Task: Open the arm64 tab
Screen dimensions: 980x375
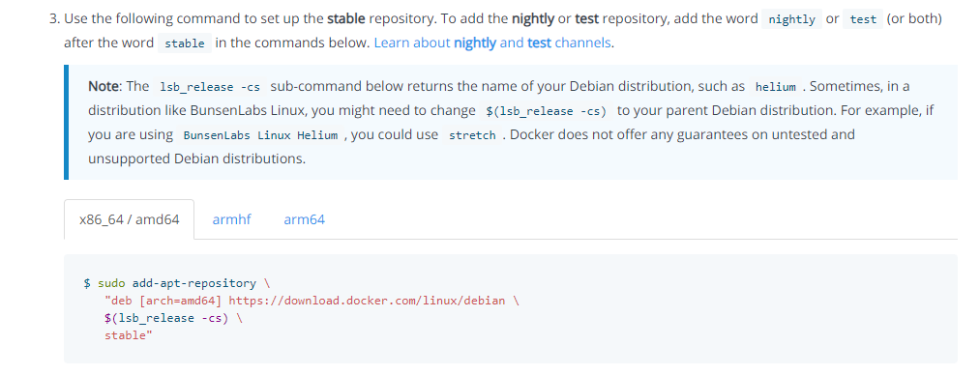Action: 305,219
